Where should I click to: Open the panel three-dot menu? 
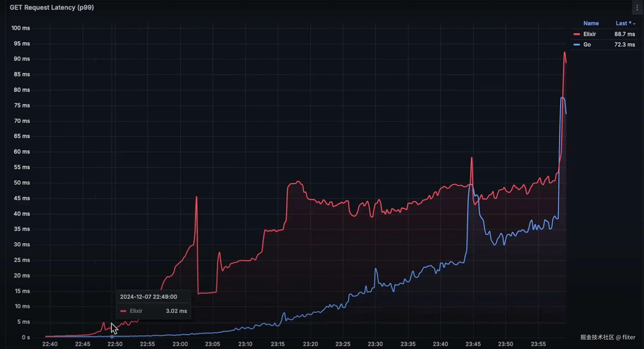click(637, 8)
